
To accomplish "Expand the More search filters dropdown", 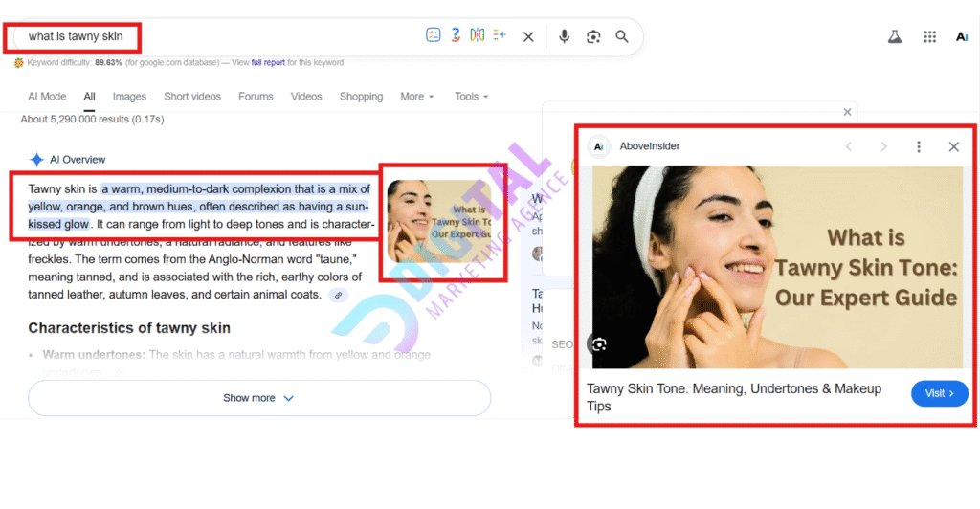I will [416, 97].
